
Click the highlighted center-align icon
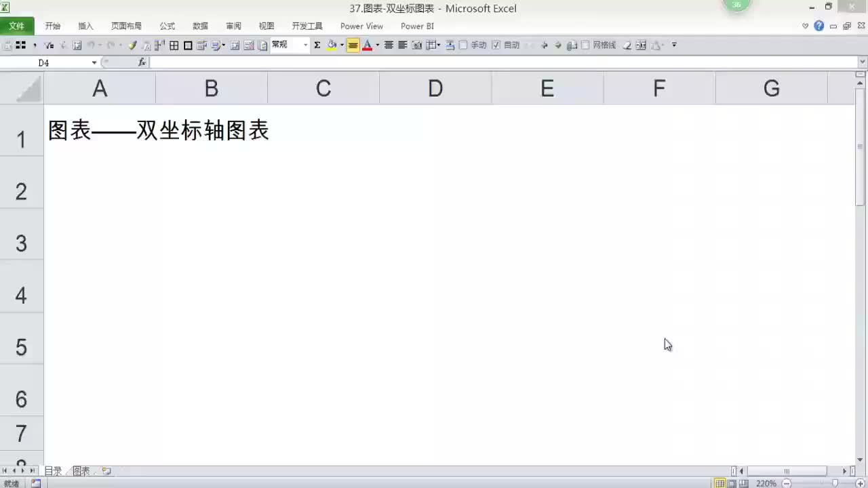point(353,45)
